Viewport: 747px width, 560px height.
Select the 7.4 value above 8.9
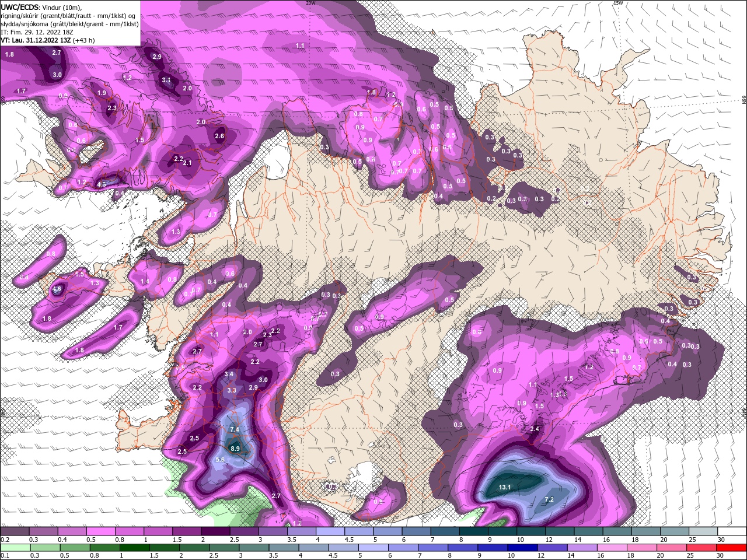pyautogui.click(x=235, y=429)
